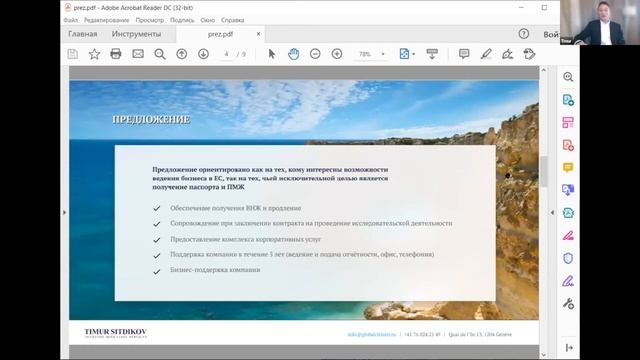Open Create PDF tool in right pane
Viewport: 640px width, 360px height.
568,145
